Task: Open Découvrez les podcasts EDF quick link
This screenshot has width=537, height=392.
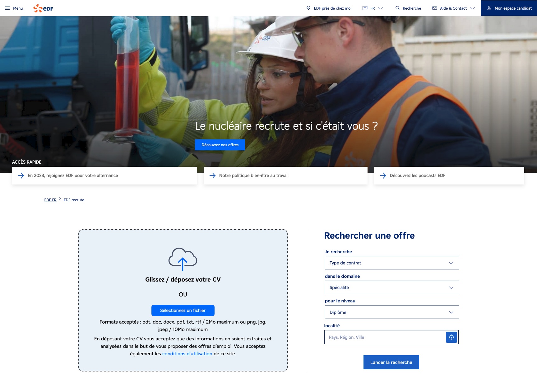Action: tap(417, 175)
